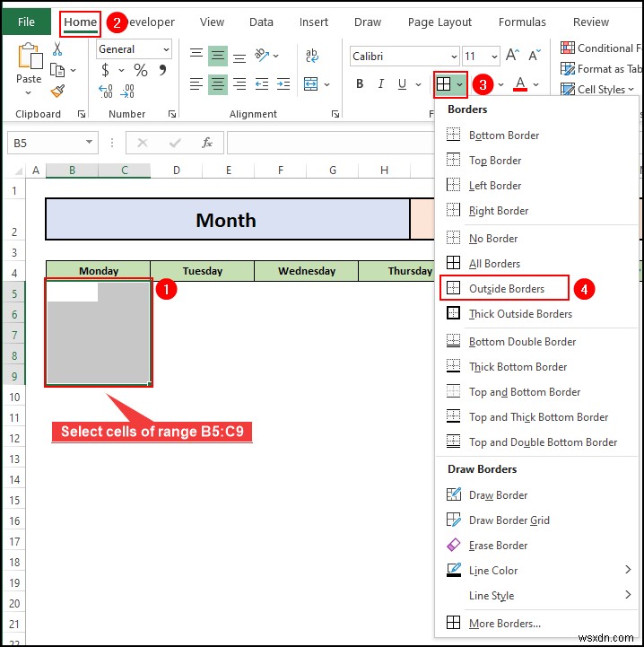
Task: Click the Borders grid button
Action: tap(443, 84)
